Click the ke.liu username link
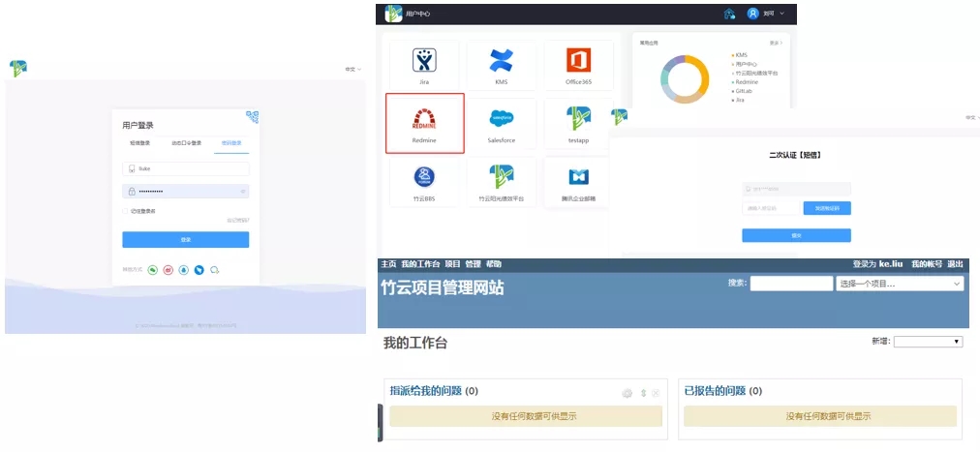 click(891, 264)
